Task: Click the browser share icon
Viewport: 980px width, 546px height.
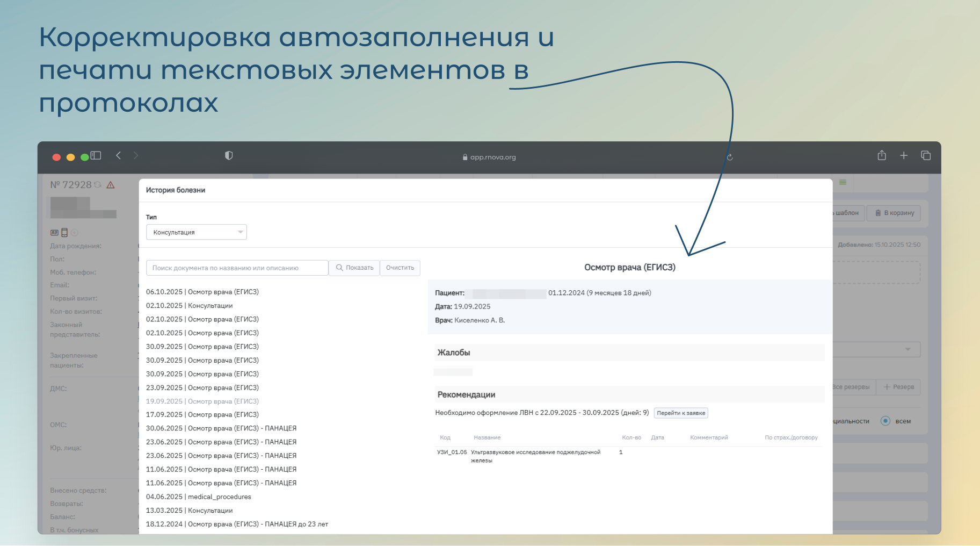Action: pos(882,156)
